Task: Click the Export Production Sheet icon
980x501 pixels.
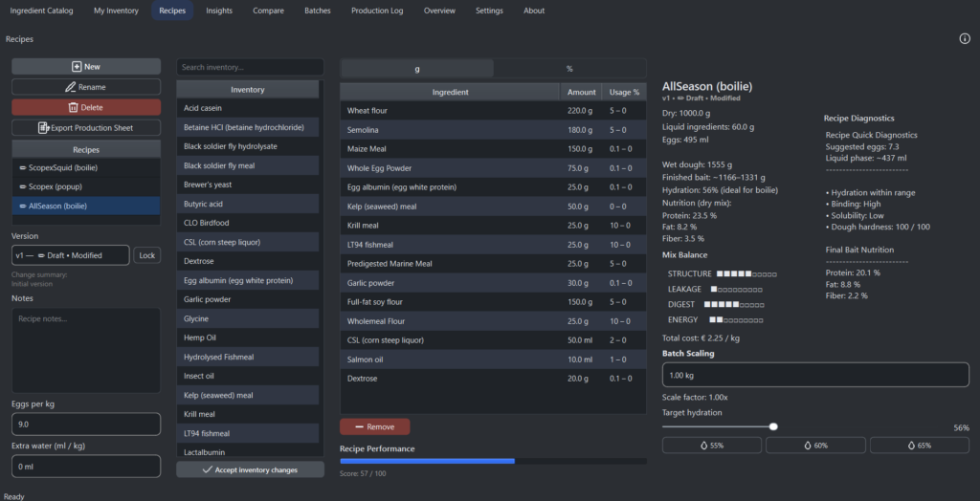Action: point(43,128)
